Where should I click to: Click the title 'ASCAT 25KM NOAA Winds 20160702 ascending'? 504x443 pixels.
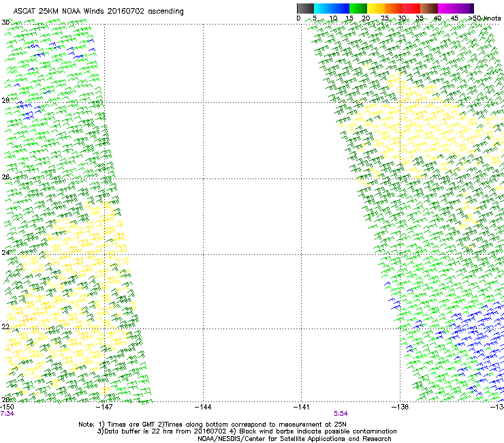tap(98, 12)
